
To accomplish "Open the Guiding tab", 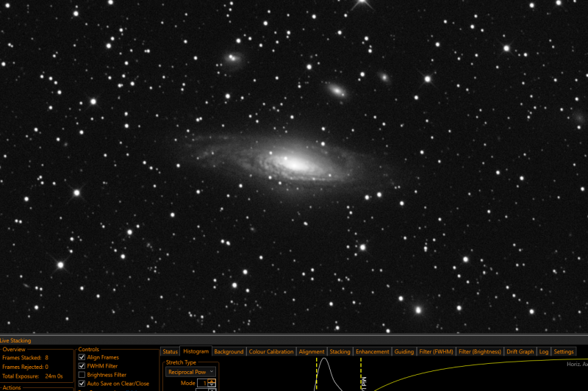I will (404, 351).
